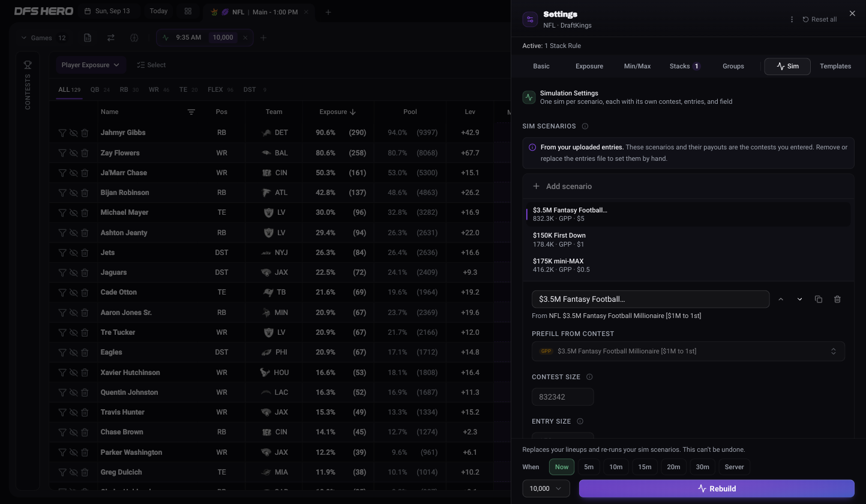Open the Name column filter icon
Screen dimensions: 866x504
[191, 112]
